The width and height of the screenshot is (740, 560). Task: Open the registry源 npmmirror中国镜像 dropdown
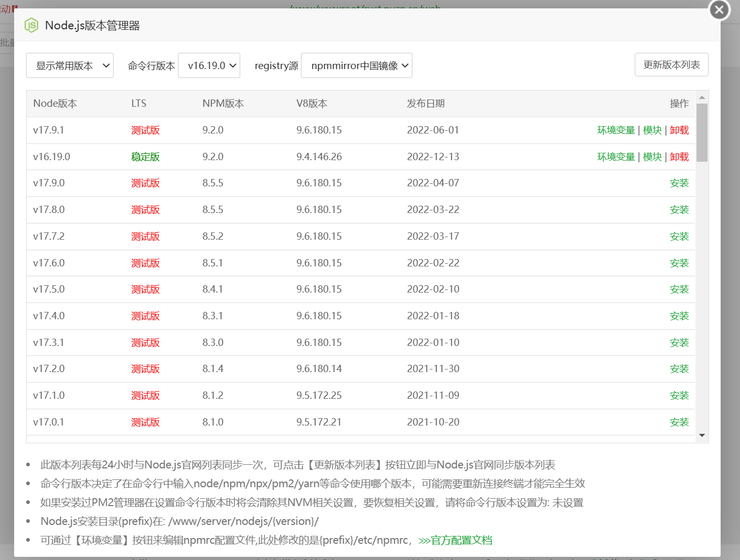click(356, 65)
